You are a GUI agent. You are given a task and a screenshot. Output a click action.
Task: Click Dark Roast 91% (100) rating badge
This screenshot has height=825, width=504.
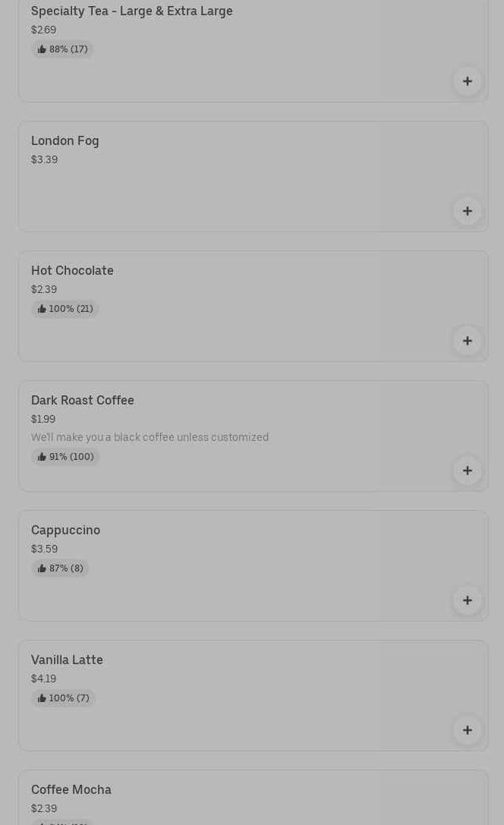(x=65, y=457)
